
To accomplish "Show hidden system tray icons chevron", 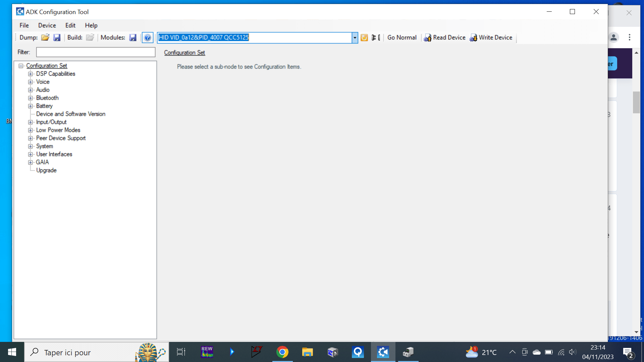I will click(512, 352).
